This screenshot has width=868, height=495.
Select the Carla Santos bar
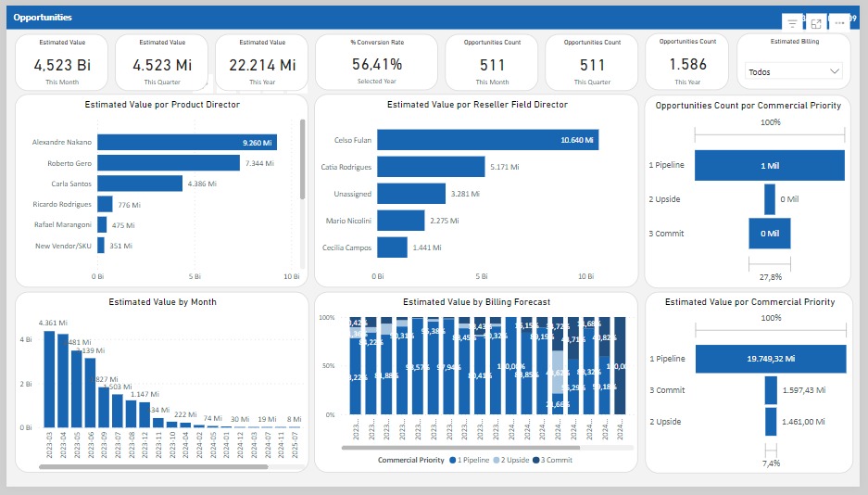tap(140, 184)
